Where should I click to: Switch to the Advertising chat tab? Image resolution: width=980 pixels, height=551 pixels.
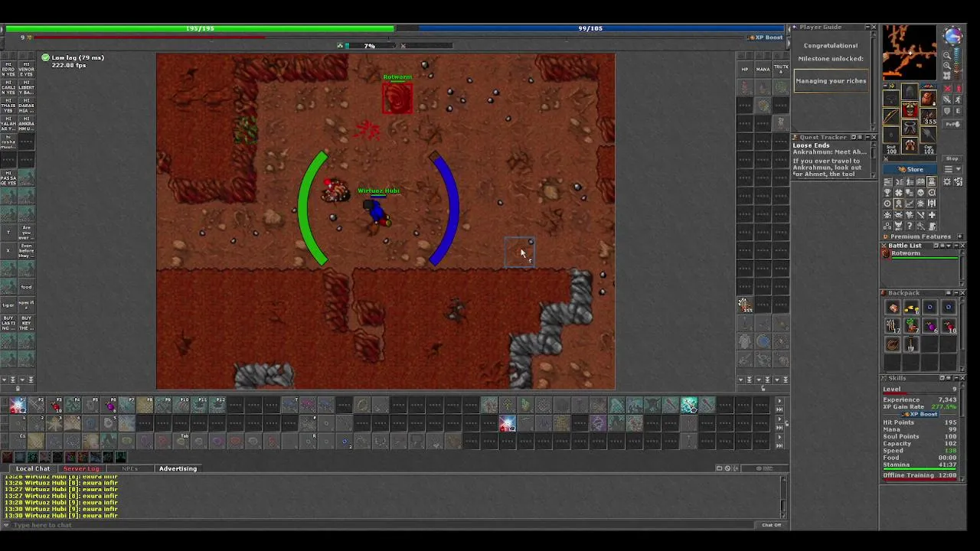tap(178, 468)
